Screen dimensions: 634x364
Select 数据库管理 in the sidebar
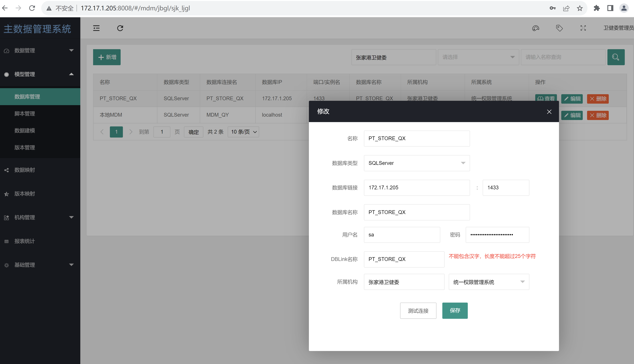tap(40, 97)
